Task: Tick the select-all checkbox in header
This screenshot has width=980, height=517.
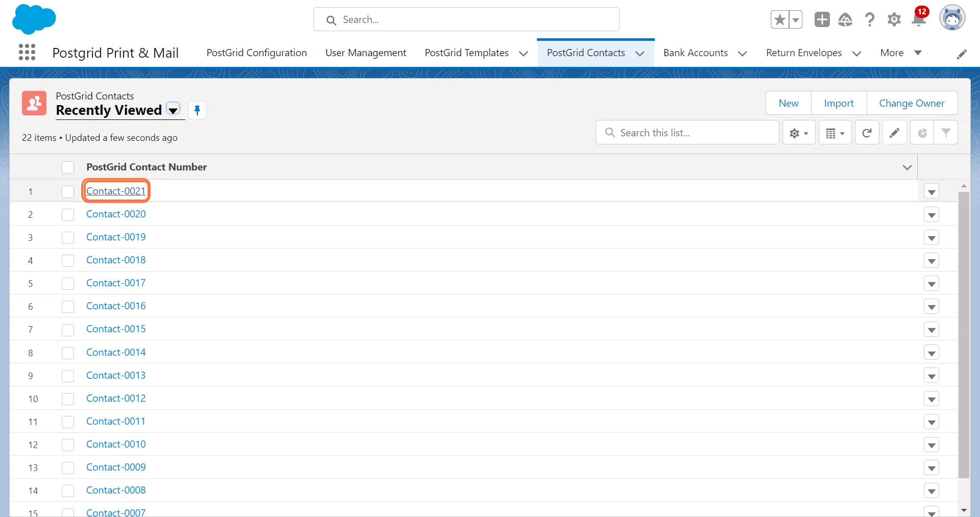Action: pyautogui.click(x=68, y=167)
